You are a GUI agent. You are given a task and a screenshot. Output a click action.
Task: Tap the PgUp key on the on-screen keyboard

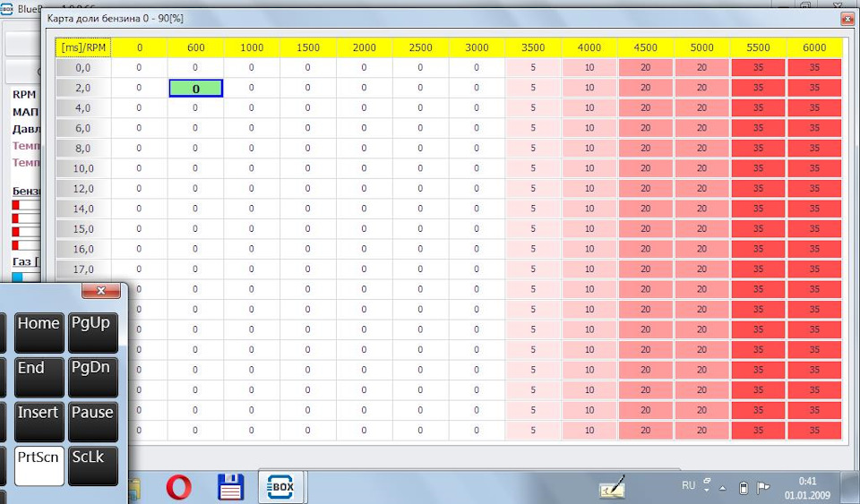pos(92,332)
